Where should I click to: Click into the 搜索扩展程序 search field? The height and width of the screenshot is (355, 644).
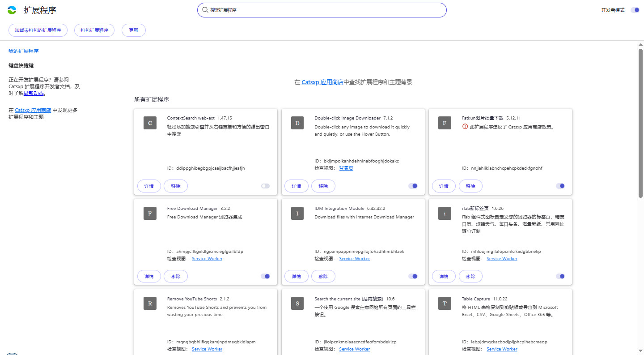322,10
